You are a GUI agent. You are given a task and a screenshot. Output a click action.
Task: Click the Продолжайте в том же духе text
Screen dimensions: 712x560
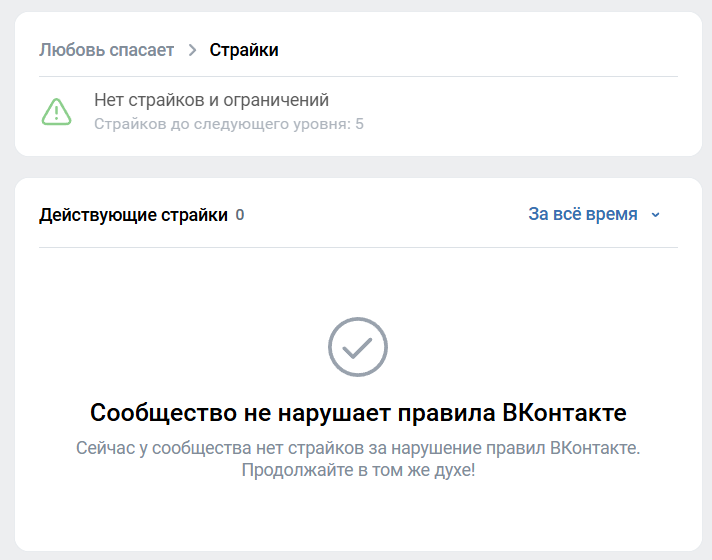coord(358,469)
